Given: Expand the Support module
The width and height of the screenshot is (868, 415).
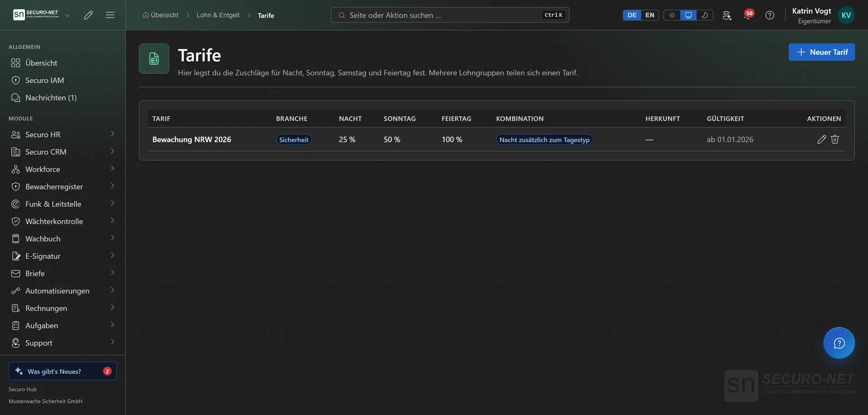Looking at the screenshot, I should (63, 343).
